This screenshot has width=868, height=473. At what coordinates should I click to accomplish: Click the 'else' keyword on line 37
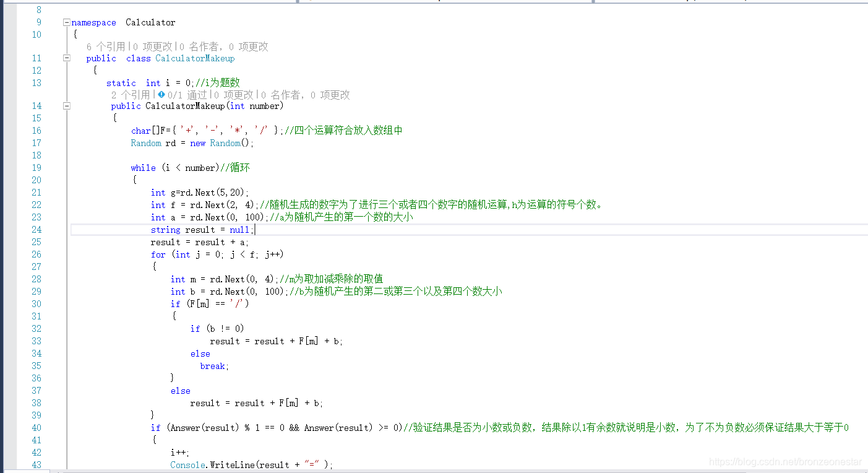(181, 391)
